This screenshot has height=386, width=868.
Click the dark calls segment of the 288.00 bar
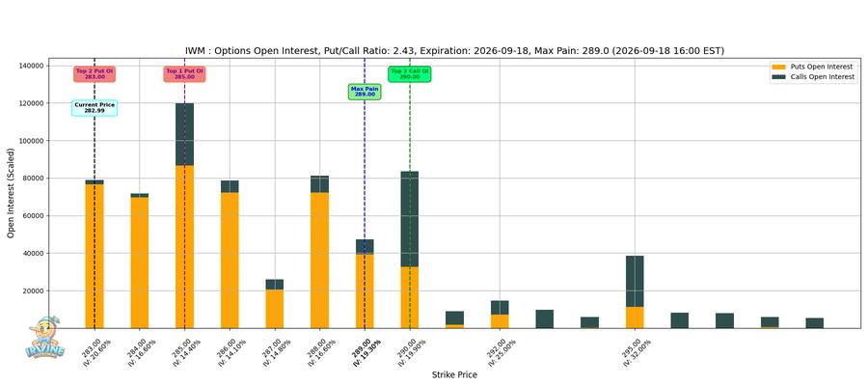(x=319, y=184)
